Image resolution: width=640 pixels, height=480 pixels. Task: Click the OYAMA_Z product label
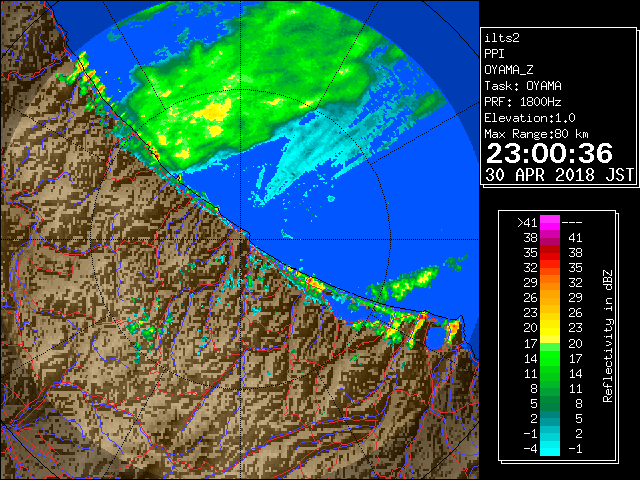pyautogui.click(x=509, y=70)
